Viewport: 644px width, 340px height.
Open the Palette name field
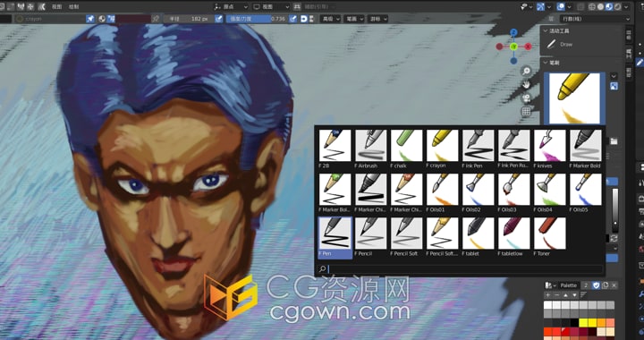[569, 285]
